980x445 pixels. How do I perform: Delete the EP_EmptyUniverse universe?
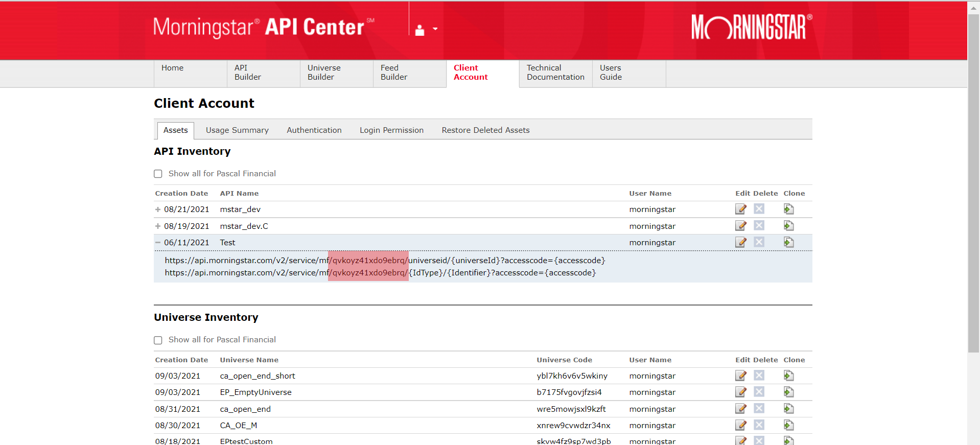pyautogui.click(x=759, y=392)
